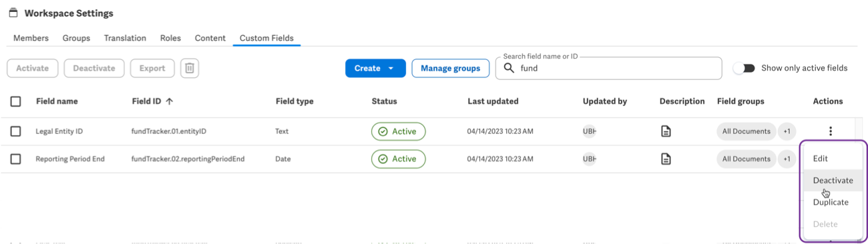The width and height of the screenshot is (868, 244).
Task: Click the trash delete icon in toolbar
Action: (x=190, y=68)
